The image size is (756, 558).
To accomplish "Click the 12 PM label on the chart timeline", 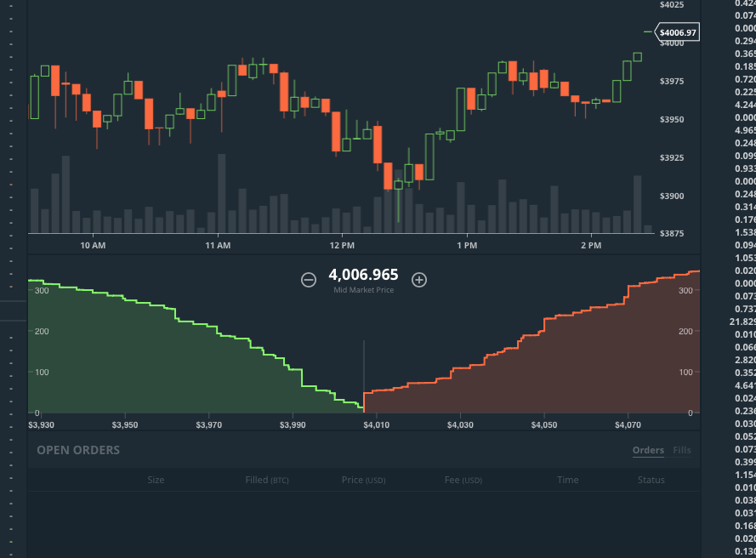I will (x=343, y=244).
